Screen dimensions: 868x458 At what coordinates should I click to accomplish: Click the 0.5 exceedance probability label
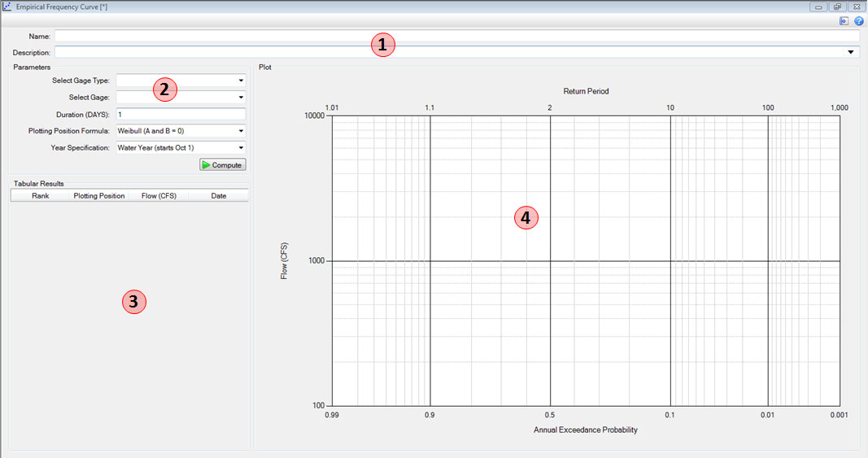pos(549,415)
